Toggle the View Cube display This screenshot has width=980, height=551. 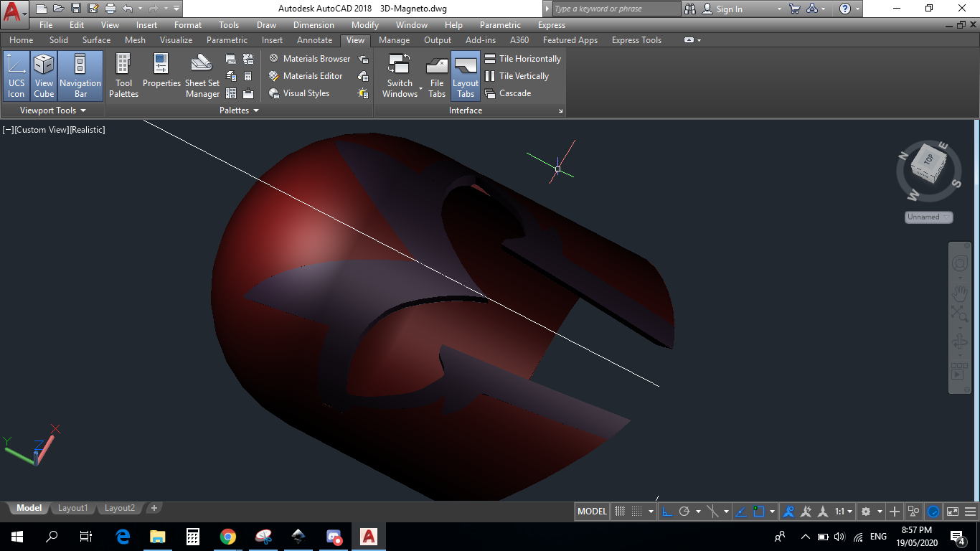44,76
